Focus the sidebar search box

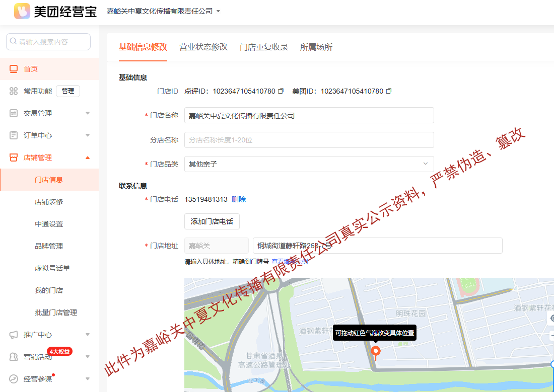[x=48, y=42]
